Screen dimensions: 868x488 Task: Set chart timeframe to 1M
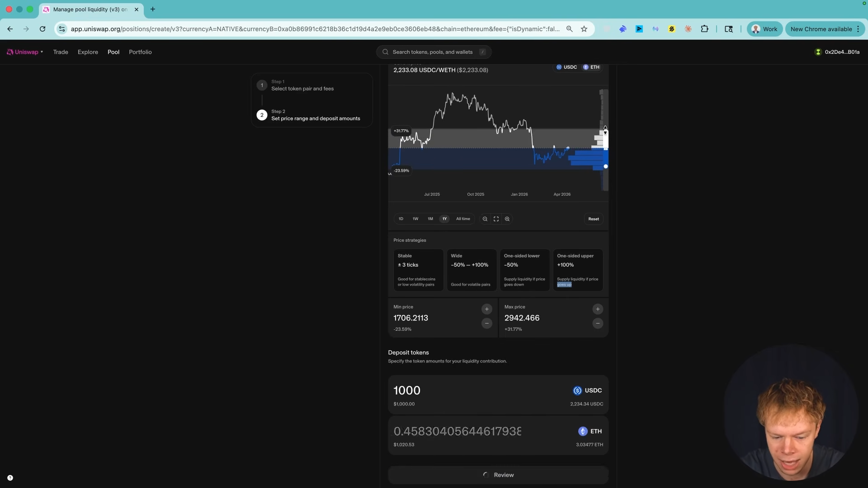[430, 219]
